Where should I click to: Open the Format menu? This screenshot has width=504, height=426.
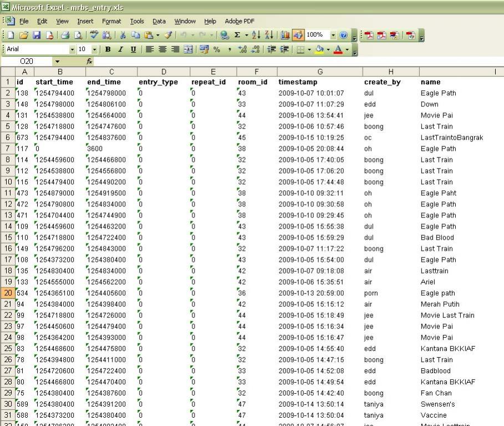pyautogui.click(x=111, y=21)
